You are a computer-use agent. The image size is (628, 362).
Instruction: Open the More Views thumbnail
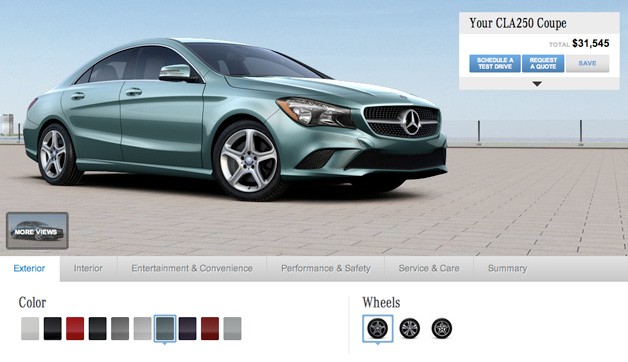tap(37, 231)
